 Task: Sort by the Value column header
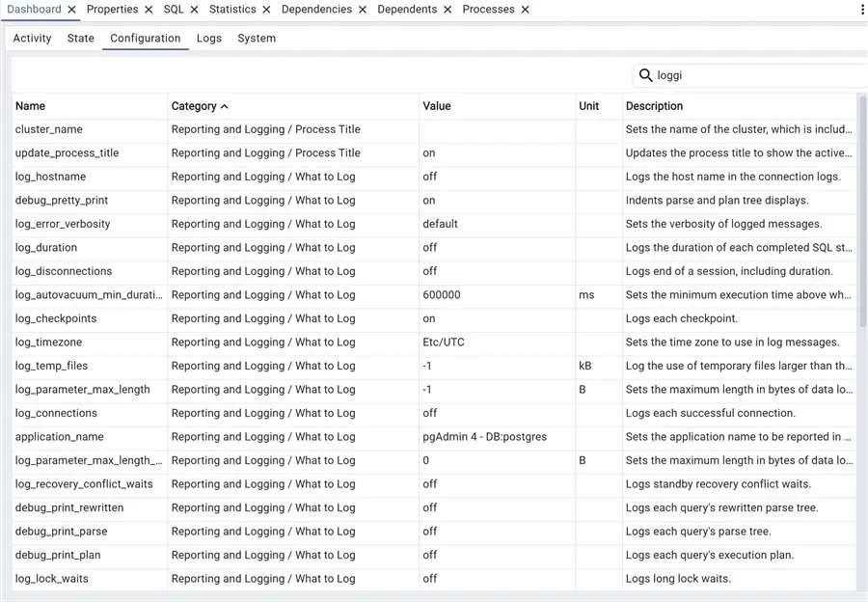436,105
